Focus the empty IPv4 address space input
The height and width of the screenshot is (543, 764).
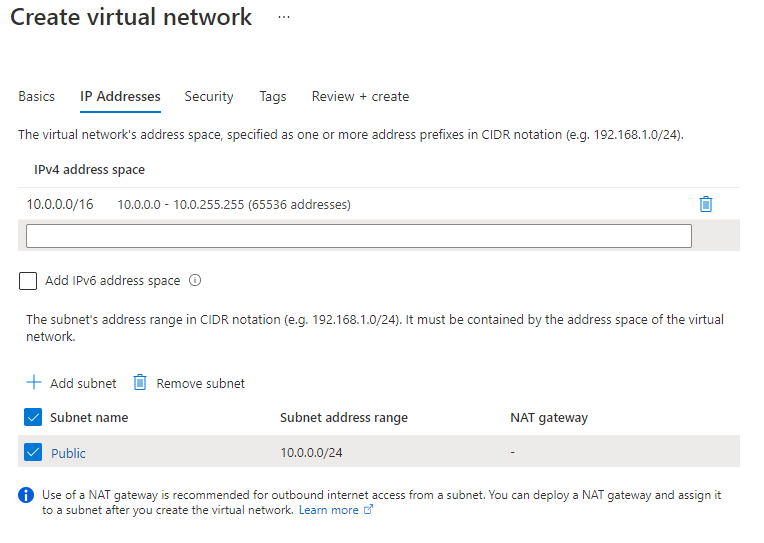359,236
